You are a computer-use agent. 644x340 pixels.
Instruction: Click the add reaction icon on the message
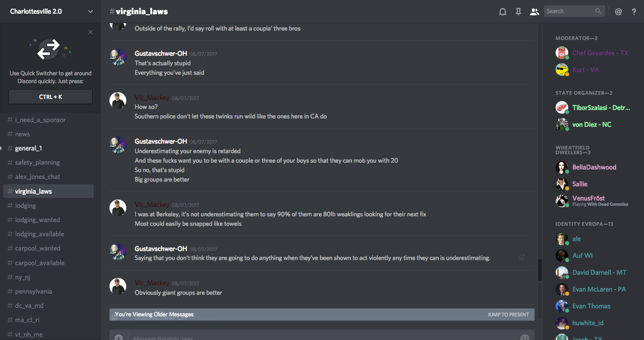(521, 257)
